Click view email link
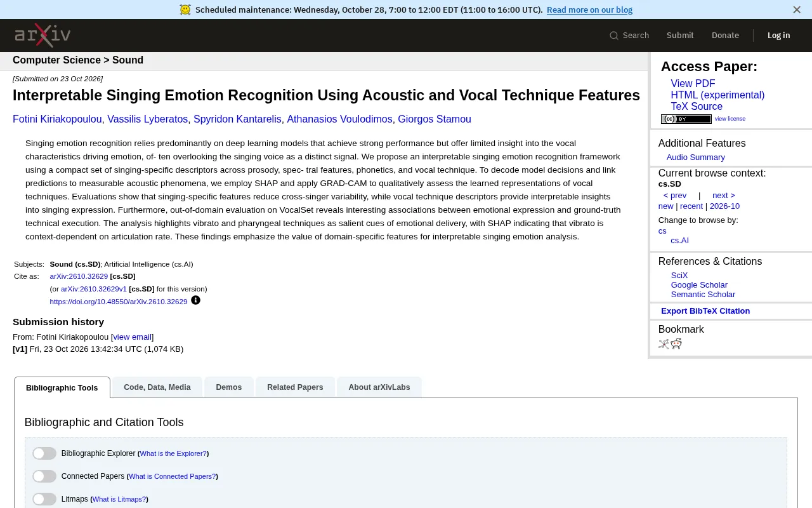Screen dimensions: 812x508 point(133,337)
